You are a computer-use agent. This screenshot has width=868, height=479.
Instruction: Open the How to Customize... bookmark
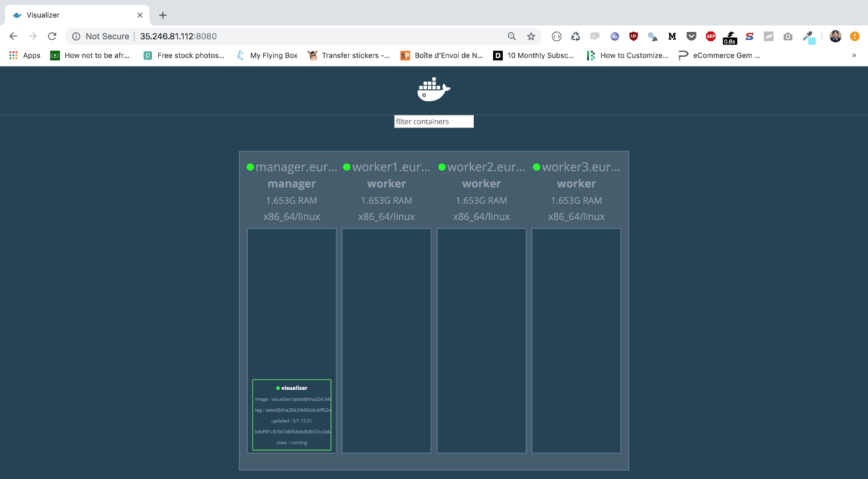(x=627, y=55)
